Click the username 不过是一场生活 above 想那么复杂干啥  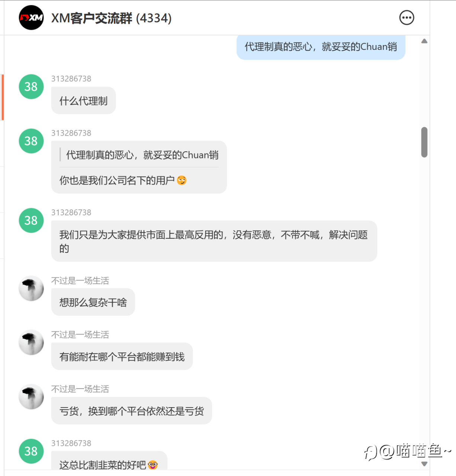[x=80, y=280]
